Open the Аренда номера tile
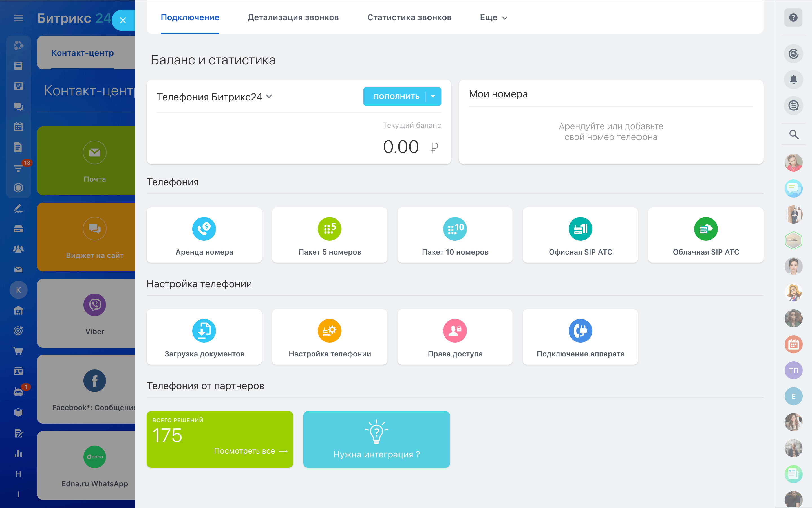812x508 pixels. click(x=204, y=235)
